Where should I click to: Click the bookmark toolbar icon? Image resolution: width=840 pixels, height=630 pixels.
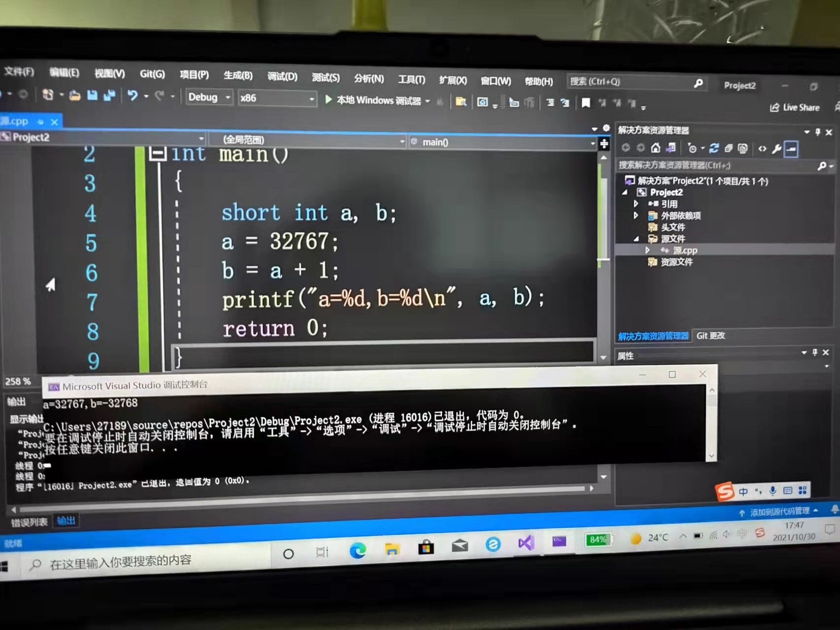[585, 103]
